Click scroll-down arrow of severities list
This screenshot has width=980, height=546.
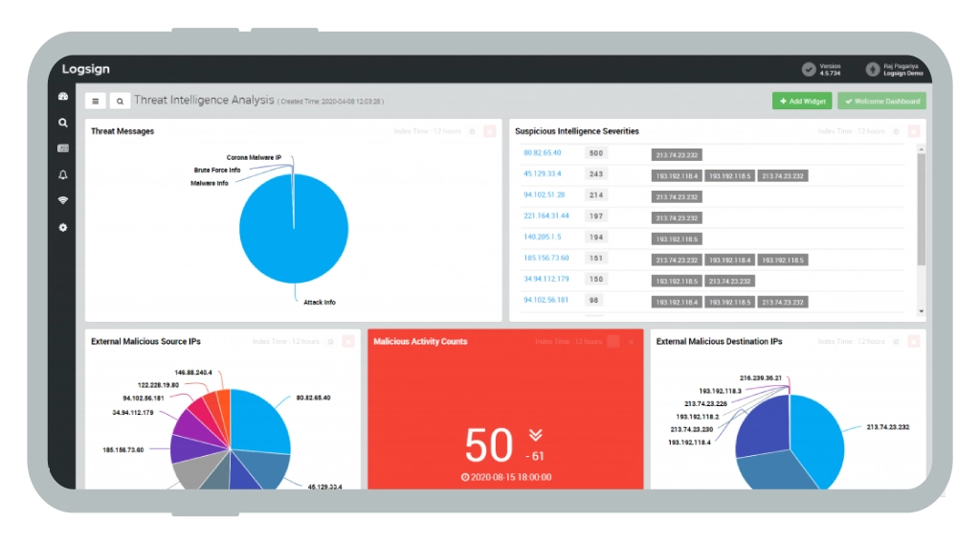coord(922,311)
